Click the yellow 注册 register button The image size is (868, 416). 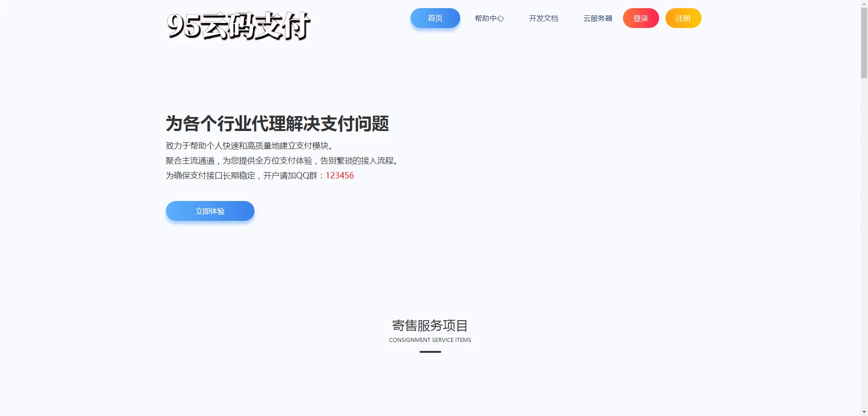683,18
